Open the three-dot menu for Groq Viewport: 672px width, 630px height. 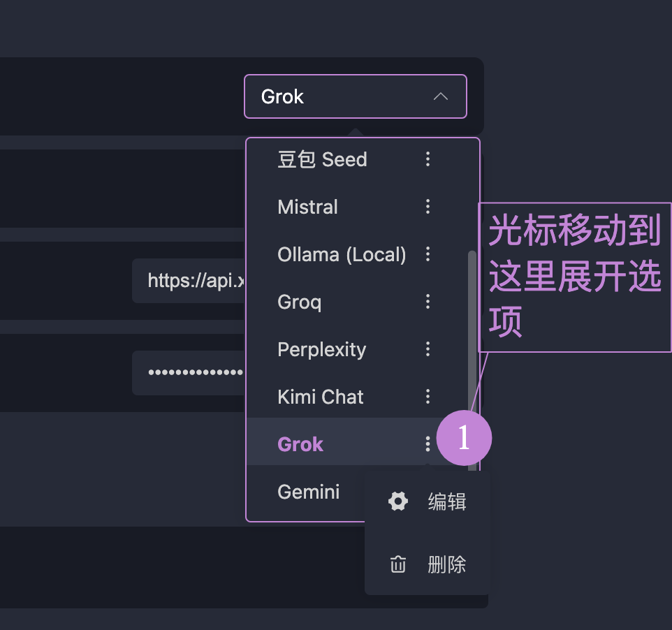pos(428,302)
